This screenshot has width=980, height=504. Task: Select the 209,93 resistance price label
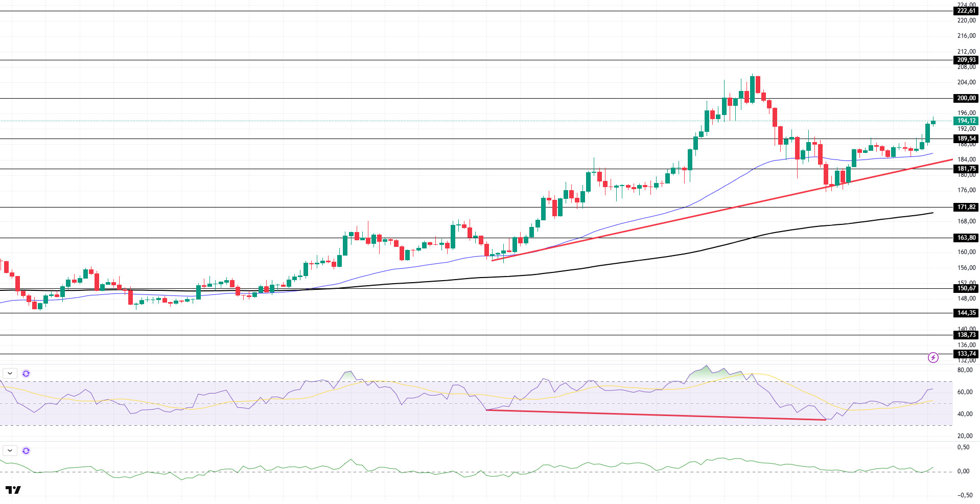click(x=966, y=60)
